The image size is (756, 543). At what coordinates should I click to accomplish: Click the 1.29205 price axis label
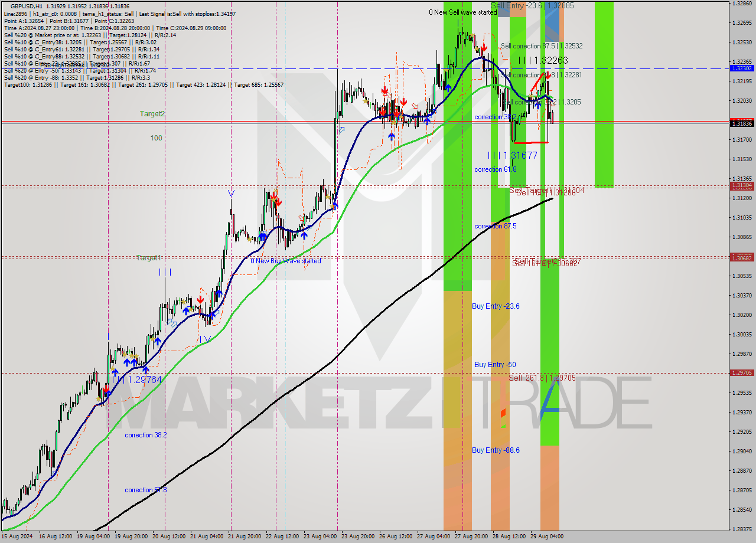coord(742,432)
